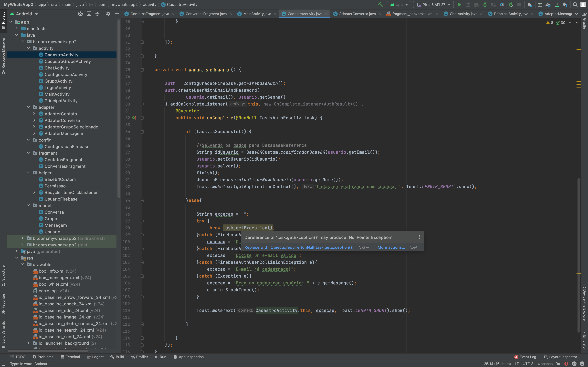
Task: Toggle the Terminal tool window
Action: (70, 357)
